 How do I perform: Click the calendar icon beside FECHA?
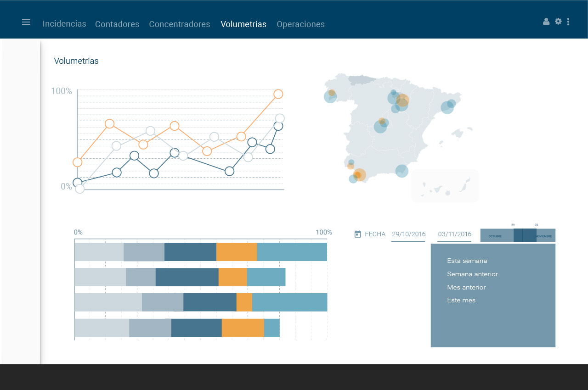point(358,234)
